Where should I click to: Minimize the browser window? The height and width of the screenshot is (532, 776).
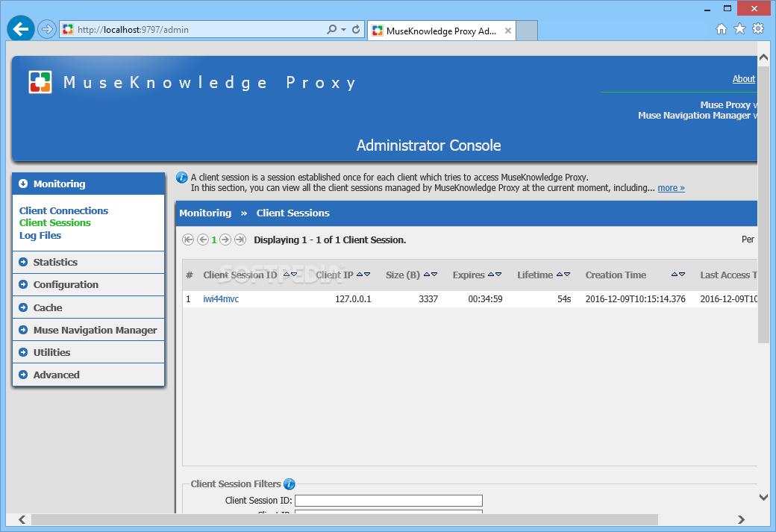(707, 8)
